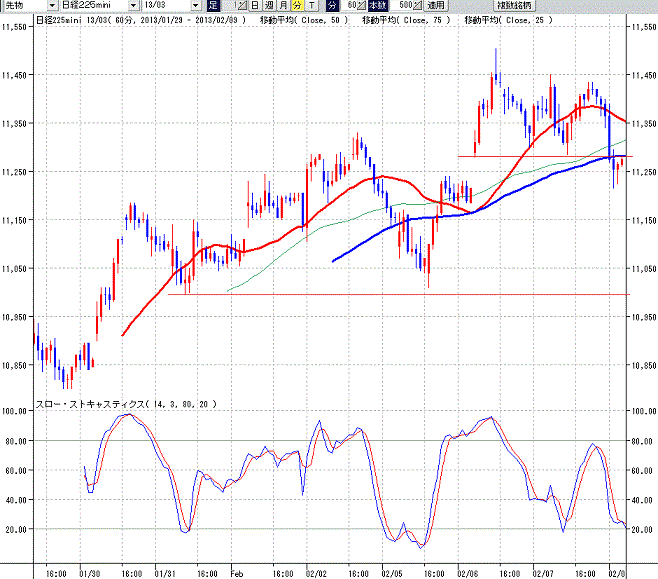This screenshot has height=579, width=658.
Task: Open the 日経225mini instrument dropdown
Action: click(133, 5)
